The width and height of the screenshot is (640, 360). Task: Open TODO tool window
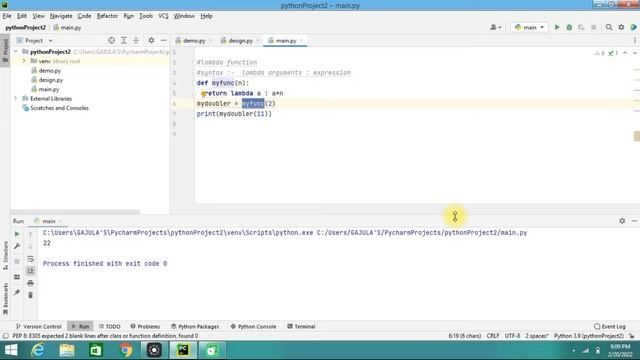point(109,327)
